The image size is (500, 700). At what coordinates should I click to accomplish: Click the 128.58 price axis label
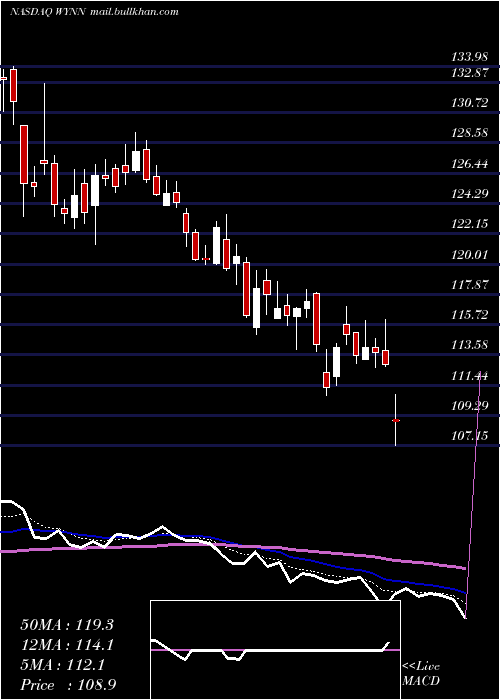click(x=470, y=133)
